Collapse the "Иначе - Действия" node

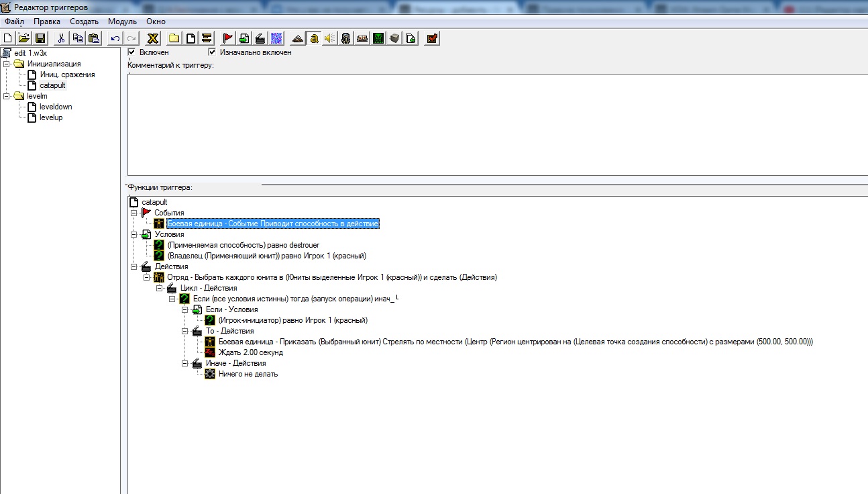(185, 363)
